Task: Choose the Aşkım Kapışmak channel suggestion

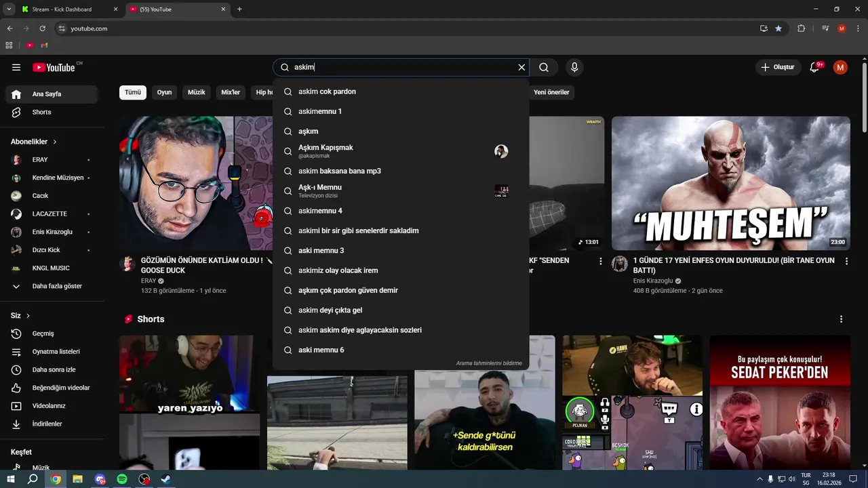Action: click(x=401, y=151)
